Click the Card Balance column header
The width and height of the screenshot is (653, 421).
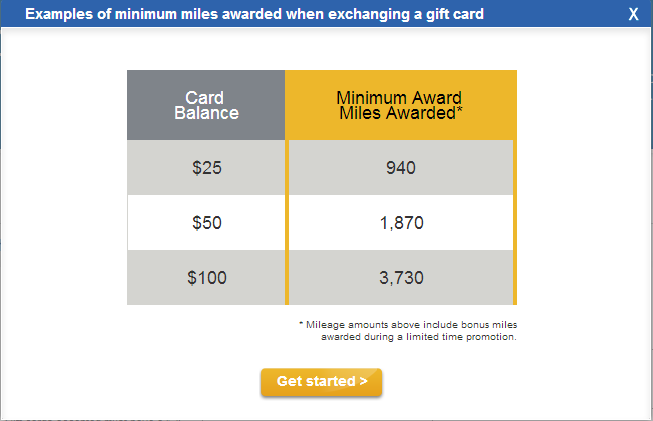[x=206, y=105]
